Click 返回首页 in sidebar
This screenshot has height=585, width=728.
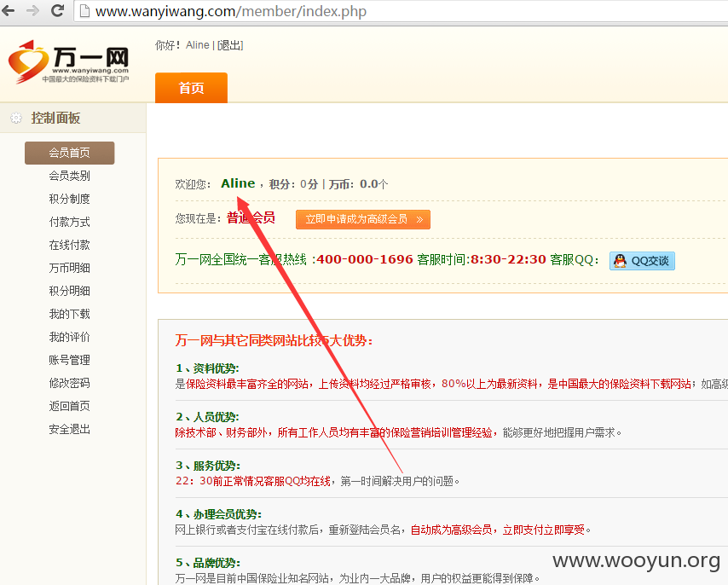coord(70,406)
